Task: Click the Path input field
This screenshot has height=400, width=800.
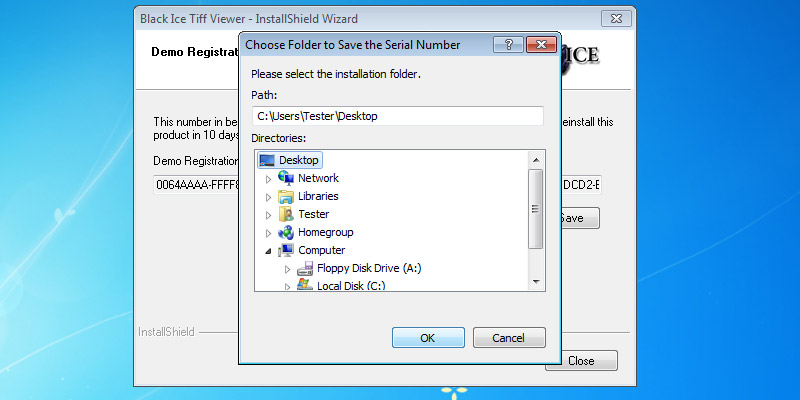Action: pyautogui.click(x=398, y=116)
